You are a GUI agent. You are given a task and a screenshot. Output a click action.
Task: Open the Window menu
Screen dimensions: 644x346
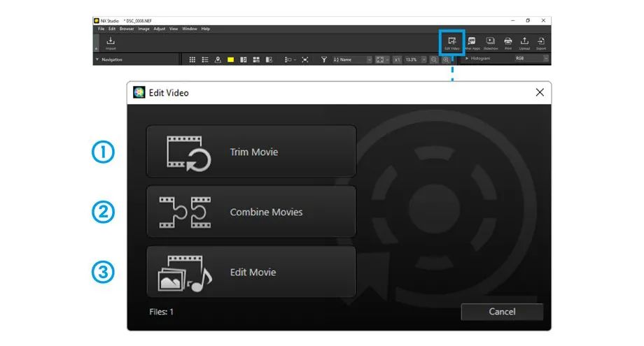click(190, 29)
